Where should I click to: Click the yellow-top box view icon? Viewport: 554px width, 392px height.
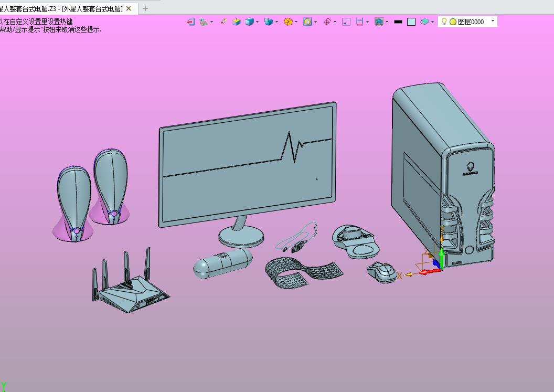tap(236, 22)
